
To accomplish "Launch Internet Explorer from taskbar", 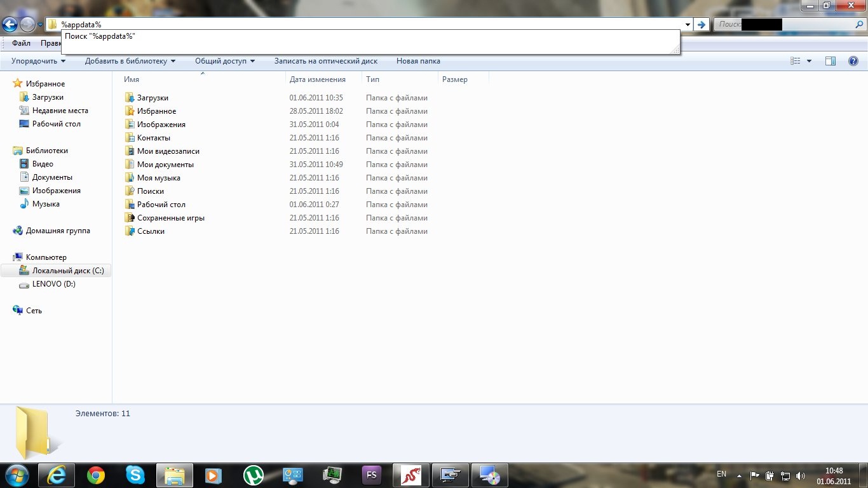I will pyautogui.click(x=57, y=475).
